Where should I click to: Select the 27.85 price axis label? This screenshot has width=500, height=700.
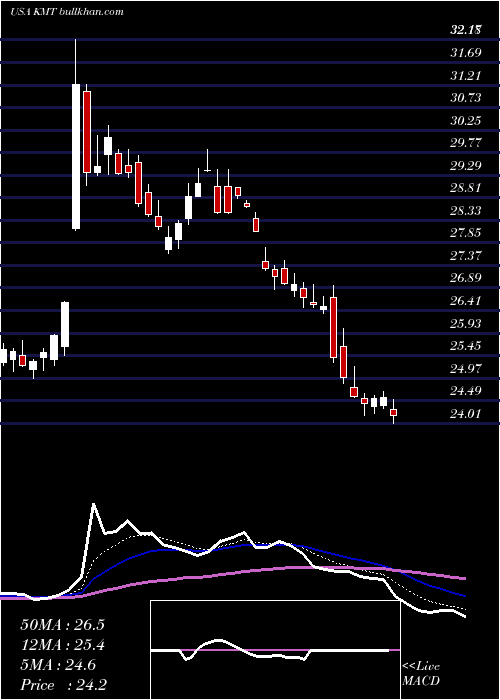tap(466, 233)
